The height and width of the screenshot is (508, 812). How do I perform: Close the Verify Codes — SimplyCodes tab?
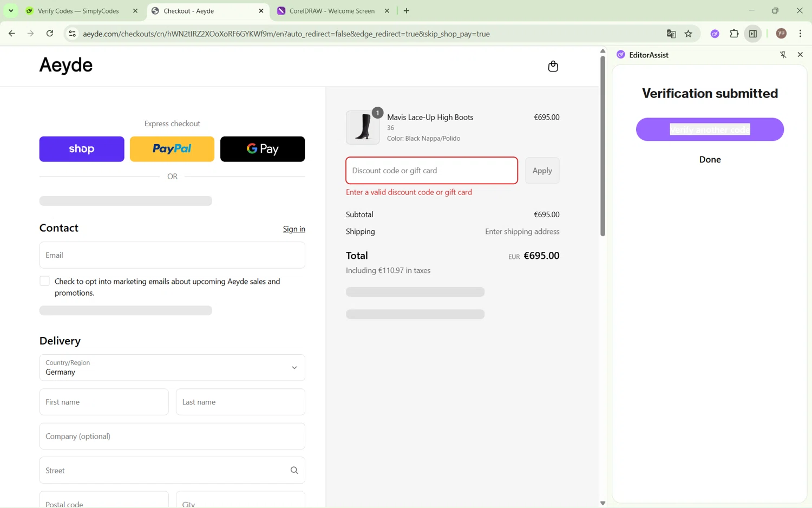click(135, 11)
